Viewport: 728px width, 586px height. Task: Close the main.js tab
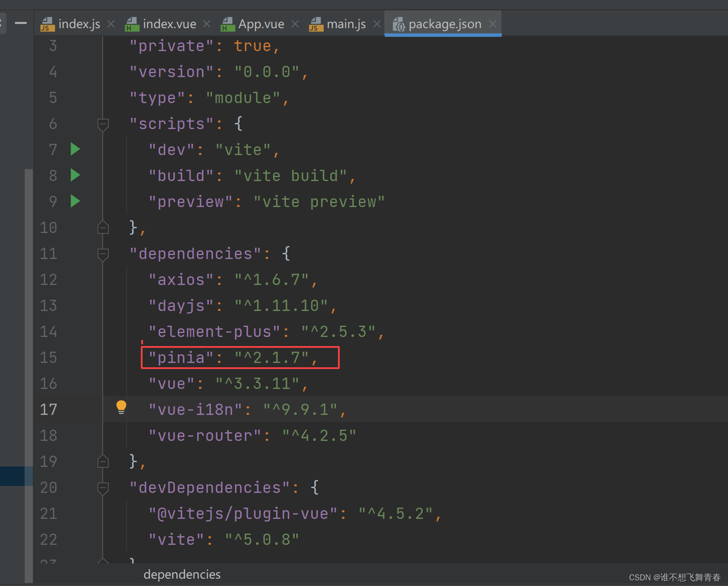point(377,24)
